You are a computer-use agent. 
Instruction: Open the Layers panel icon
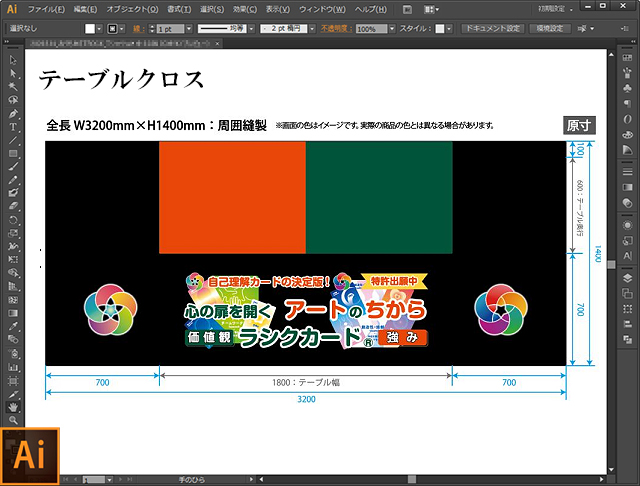(x=627, y=278)
